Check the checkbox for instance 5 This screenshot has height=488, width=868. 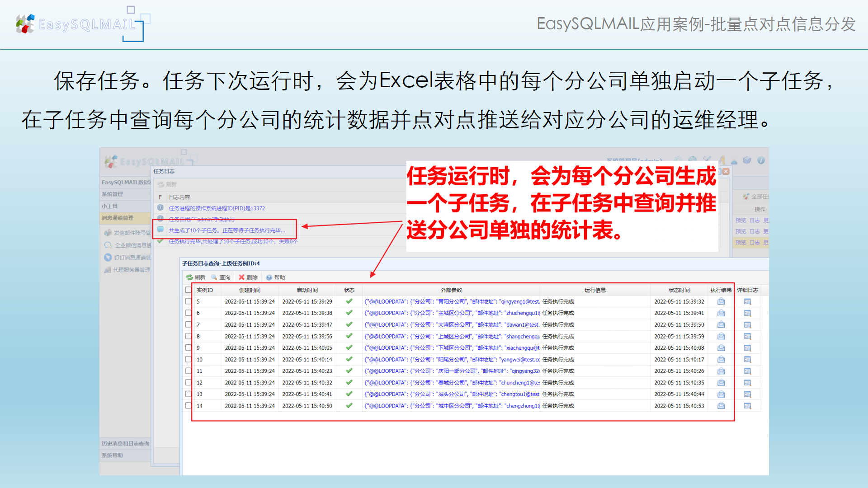pos(188,301)
